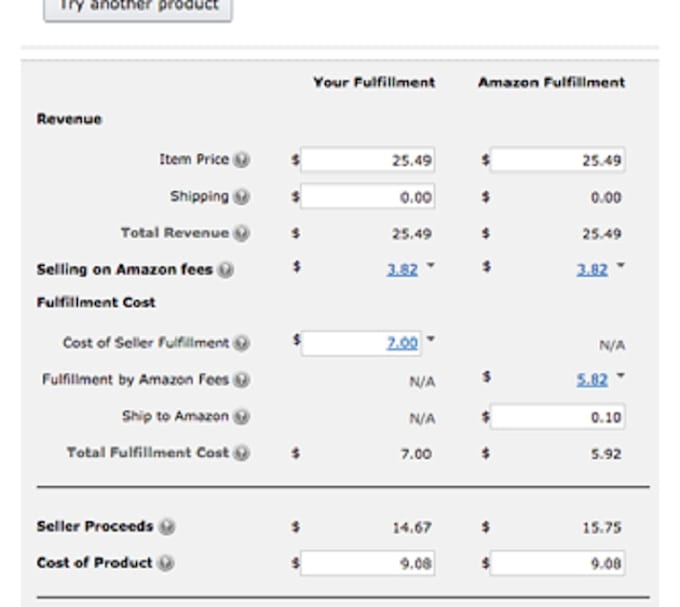Open help icon beside Fulfillment by Amazon Fees

tap(242, 380)
